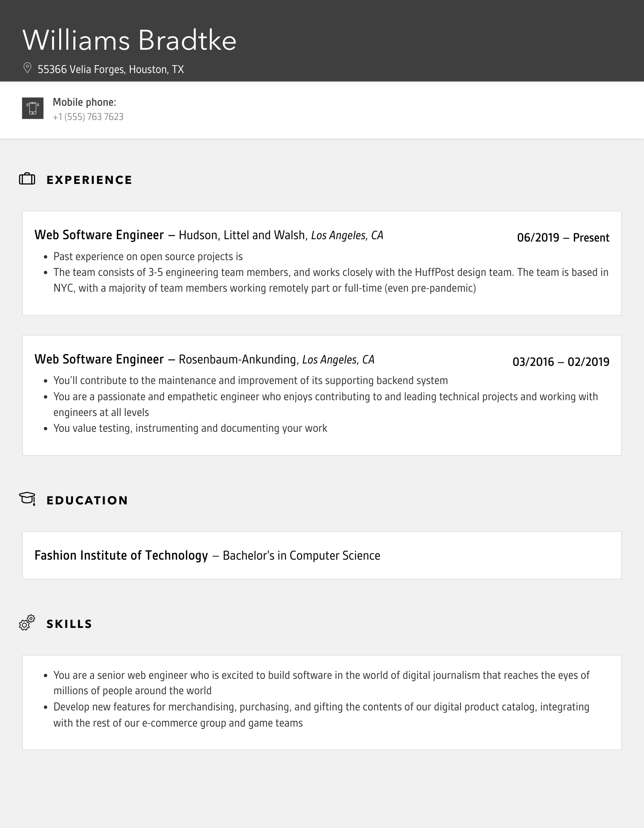Click the briefcase icon beside Experience
The height and width of the screenshot is (828, 644).
click(27, 179)
